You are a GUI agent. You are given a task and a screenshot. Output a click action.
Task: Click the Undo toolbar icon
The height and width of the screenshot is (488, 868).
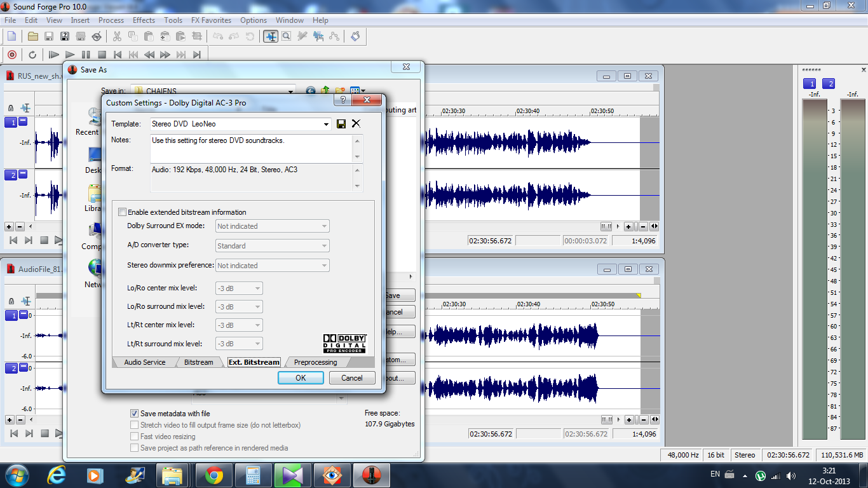[x=219, y=36]
